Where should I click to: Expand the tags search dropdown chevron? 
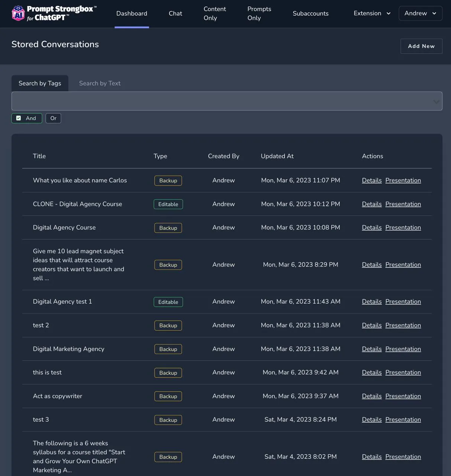(436, 102)
